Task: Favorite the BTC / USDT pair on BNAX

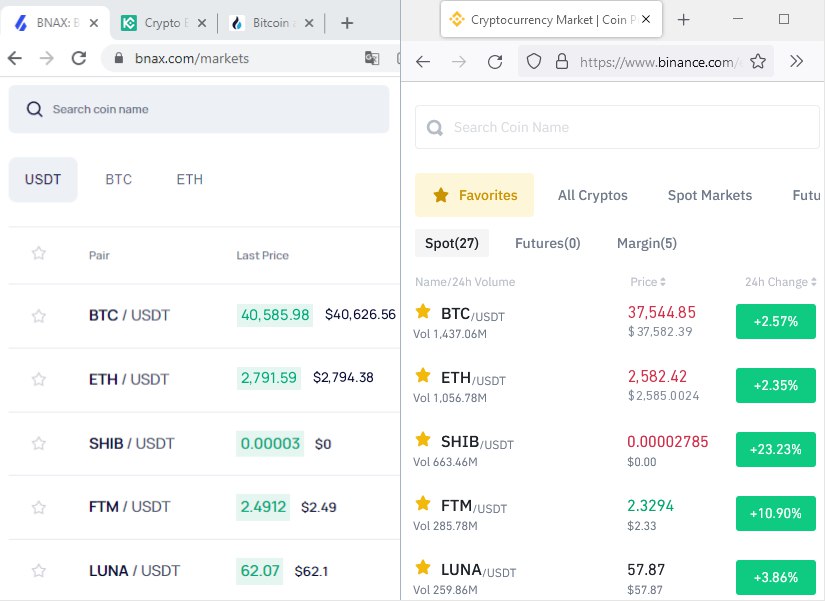Action: 38,316
